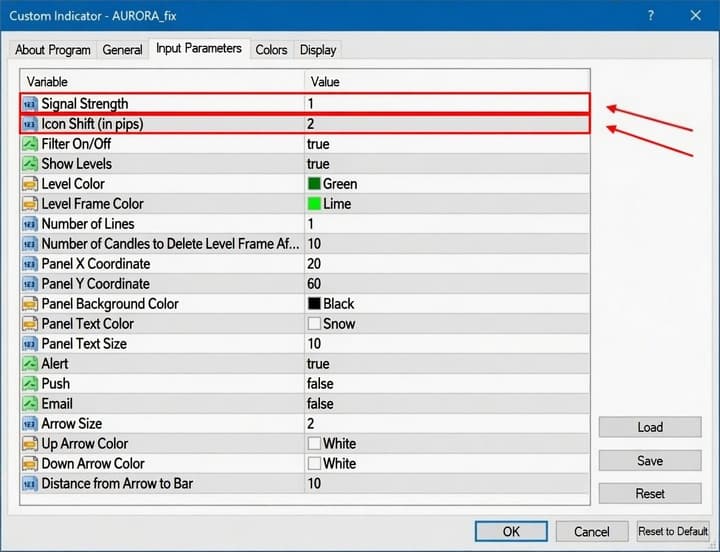Click the black swatch for Panel Background Color
This screenshot has width=720, height=552.
[314, 304]
